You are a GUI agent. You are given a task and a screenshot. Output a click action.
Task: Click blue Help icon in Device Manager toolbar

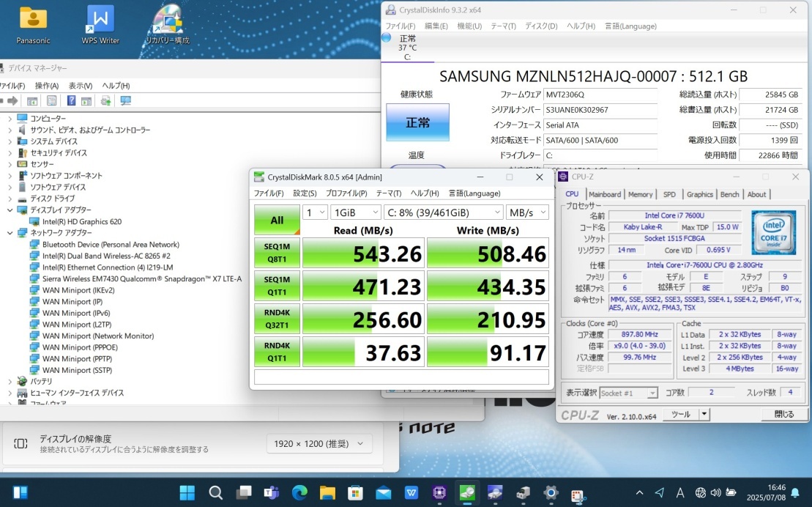[x=72, y=101]
